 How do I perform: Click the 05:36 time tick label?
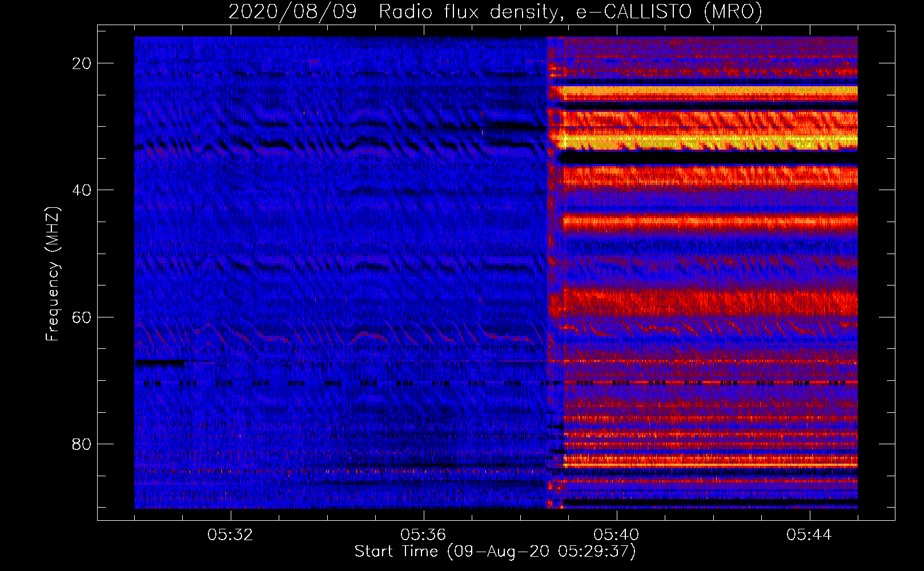[x=423, y=535]
